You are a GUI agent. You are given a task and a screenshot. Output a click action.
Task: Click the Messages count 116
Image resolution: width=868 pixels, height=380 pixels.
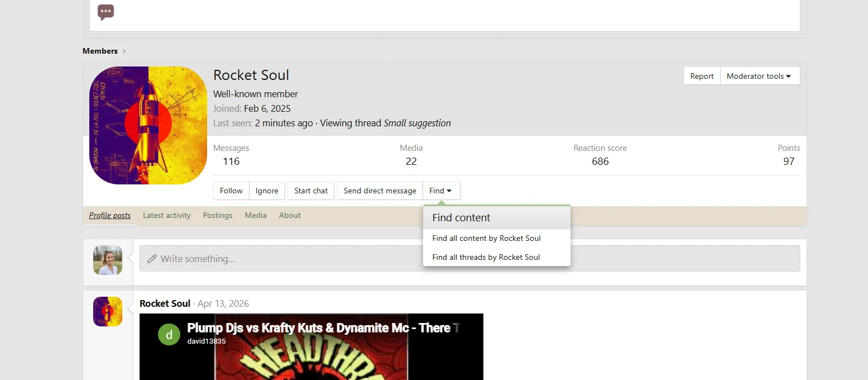[x=231, y=161]
